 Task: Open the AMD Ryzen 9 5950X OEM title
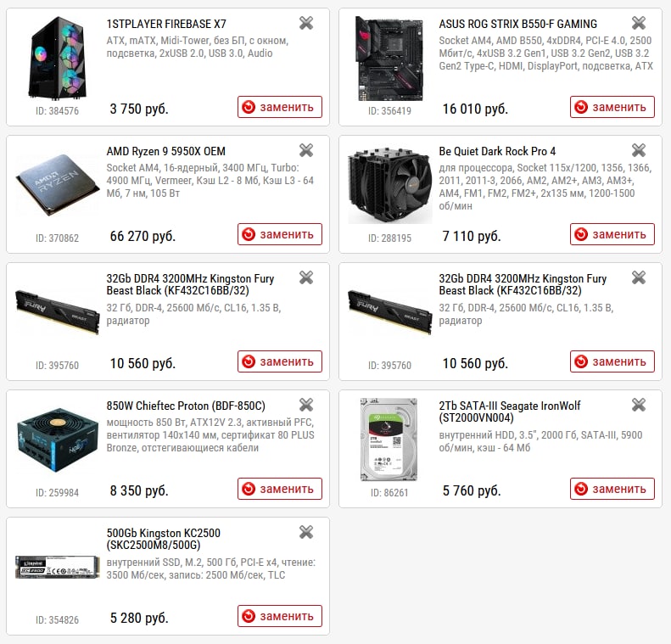click(x=166, y=151)
